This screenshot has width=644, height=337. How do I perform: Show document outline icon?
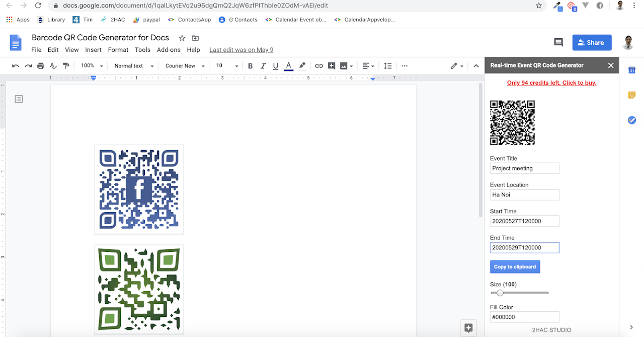pyautogui.click(x=19, y=99)
